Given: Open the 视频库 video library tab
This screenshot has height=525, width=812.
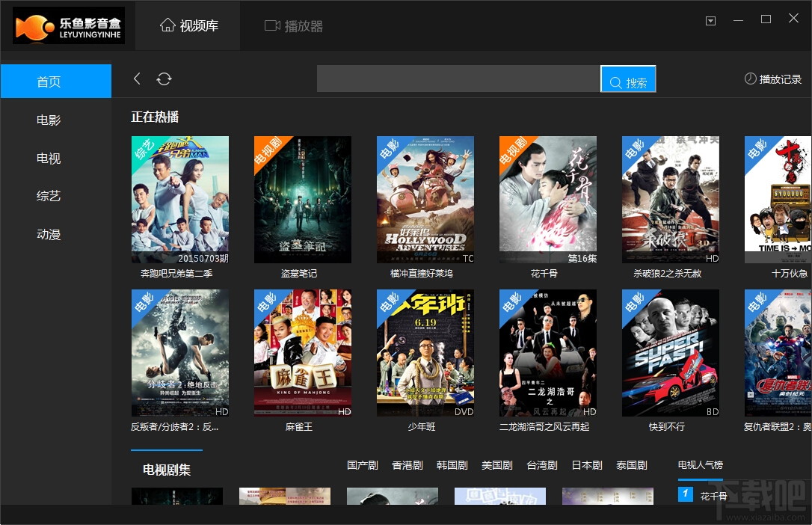Looking at the screenshot, I should click(188, 25).
